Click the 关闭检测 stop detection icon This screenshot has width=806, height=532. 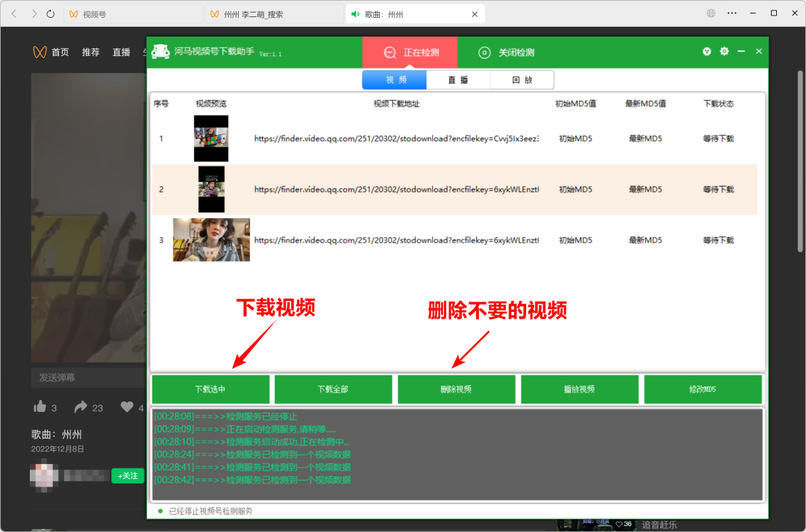coord(486,51)
